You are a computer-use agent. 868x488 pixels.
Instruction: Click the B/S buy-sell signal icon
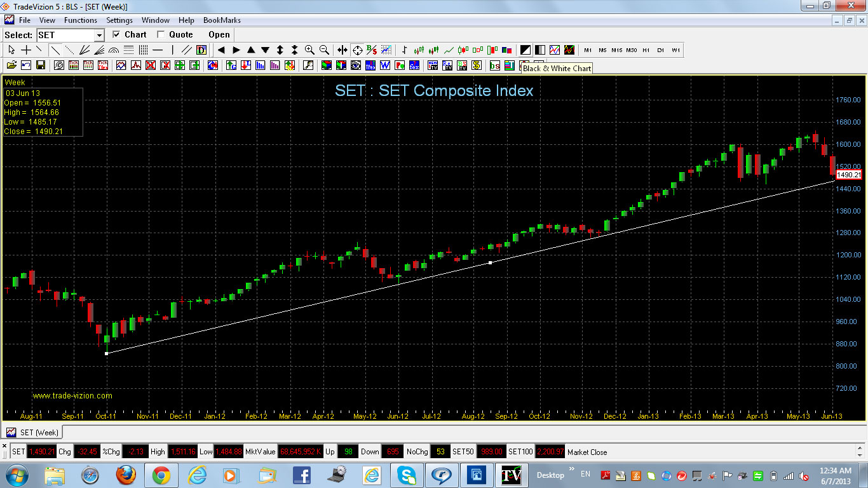pos(372,50)
